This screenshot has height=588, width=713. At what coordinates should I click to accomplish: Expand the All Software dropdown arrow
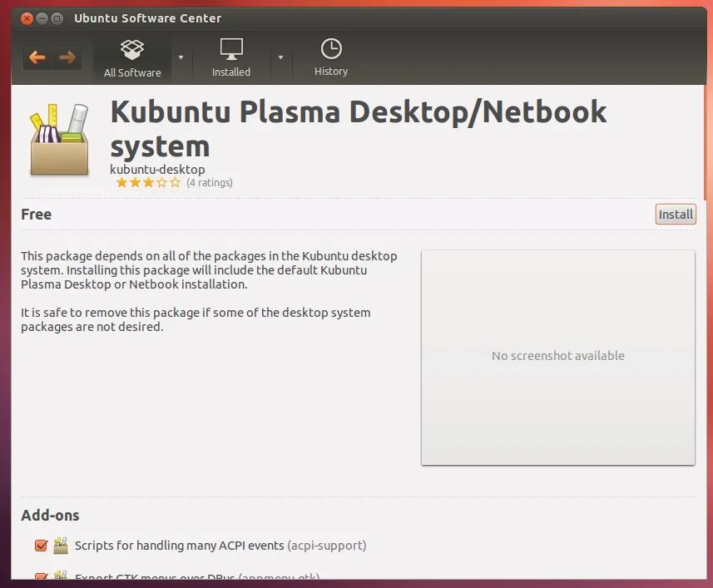coord(181,57)
